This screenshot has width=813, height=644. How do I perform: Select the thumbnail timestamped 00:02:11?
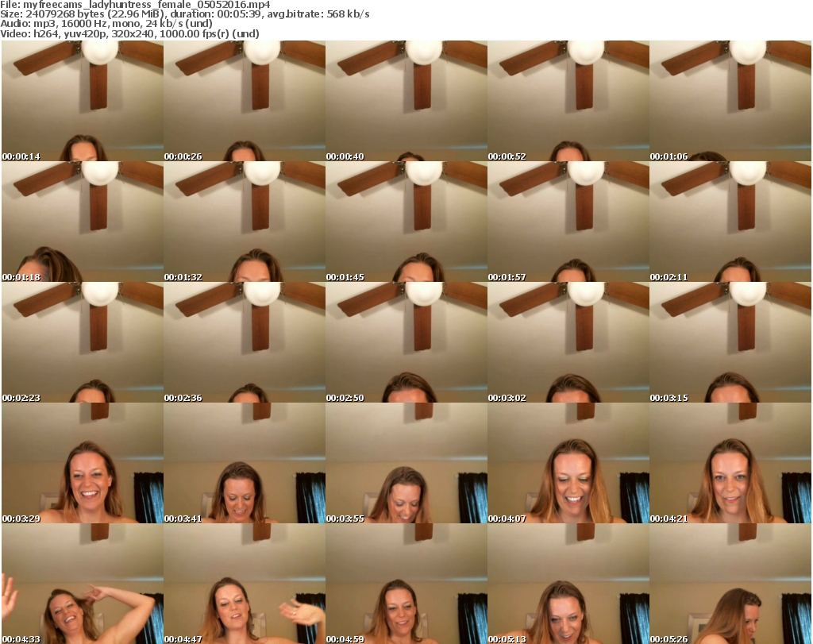point(730,222)
